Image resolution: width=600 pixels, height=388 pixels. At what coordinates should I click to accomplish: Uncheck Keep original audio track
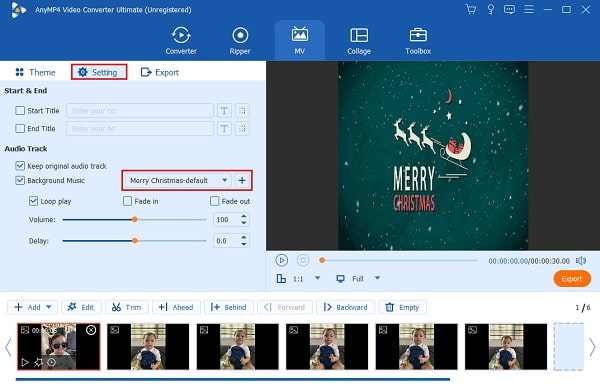click(20, 166)
